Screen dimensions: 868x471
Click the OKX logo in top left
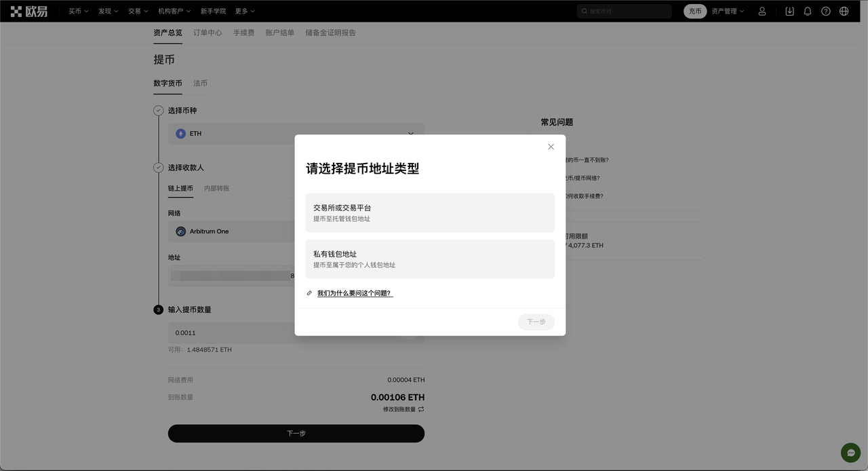click(29, 10)
